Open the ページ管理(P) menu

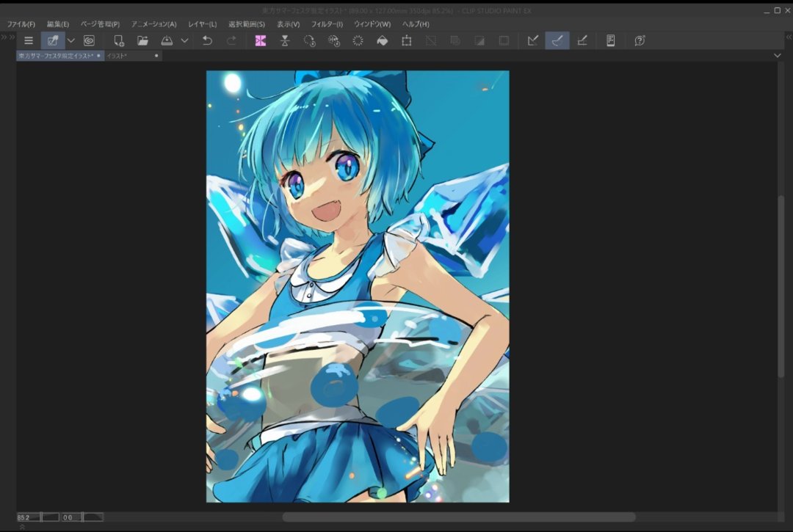tap(100, 24)
